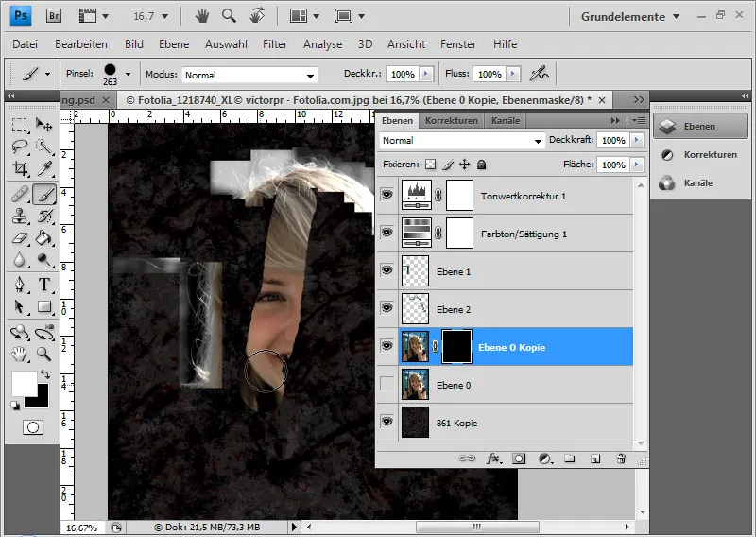Launch Adobe Bridge
This screenshot has width=756, height=537.
pyautogui.click(x=54, y=16)
